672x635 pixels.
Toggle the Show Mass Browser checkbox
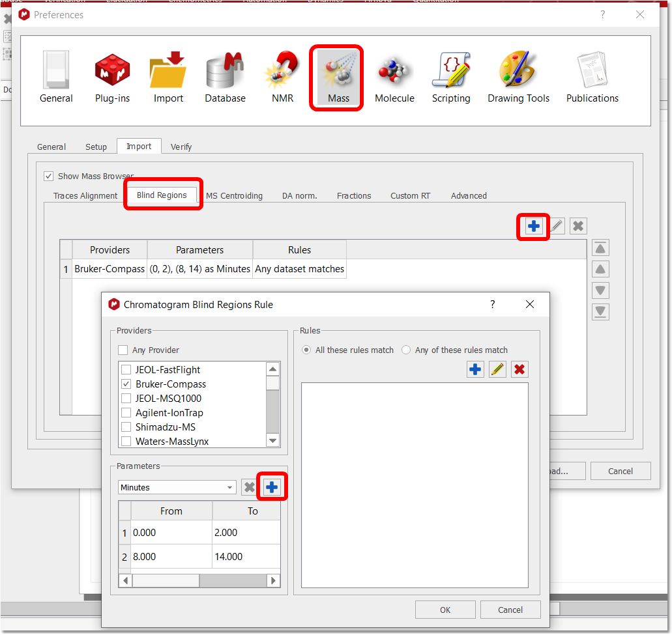click(48, 176)
